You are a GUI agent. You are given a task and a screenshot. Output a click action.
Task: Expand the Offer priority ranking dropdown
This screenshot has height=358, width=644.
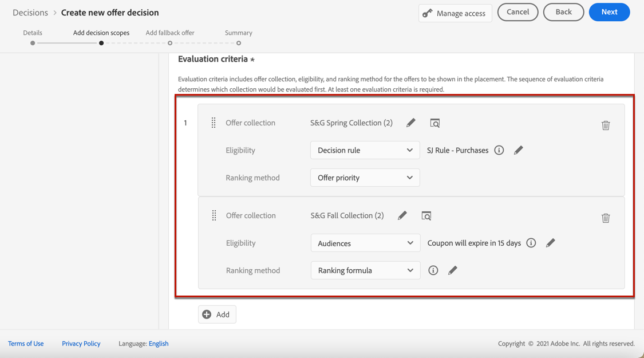tap(365, 178)
